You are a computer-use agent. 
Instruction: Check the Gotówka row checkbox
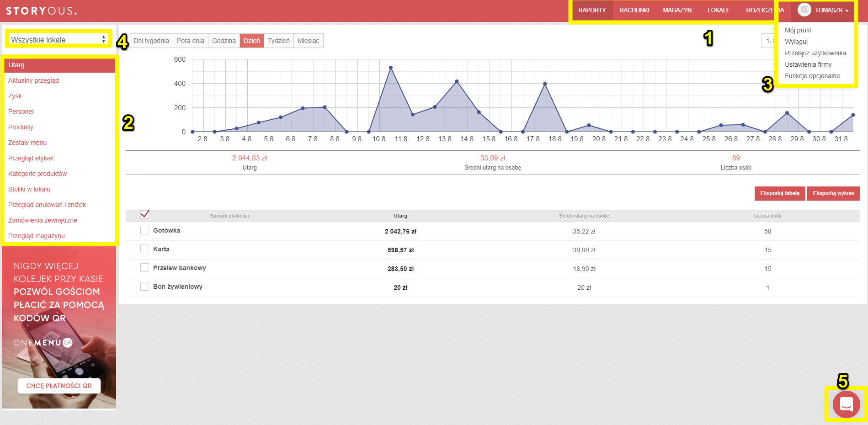coord(144,230)
